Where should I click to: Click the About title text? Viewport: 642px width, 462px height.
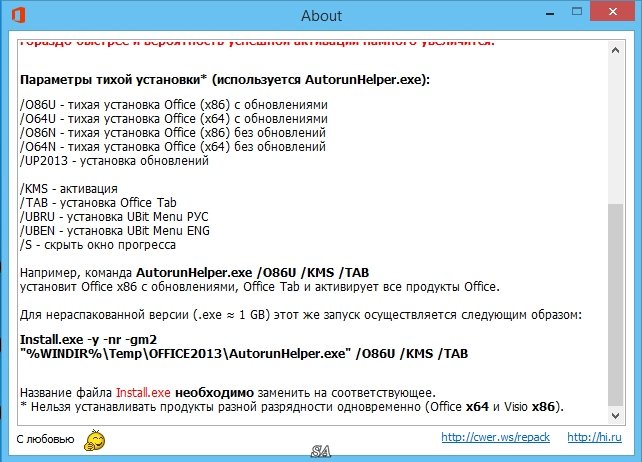(x=321, y=16)
